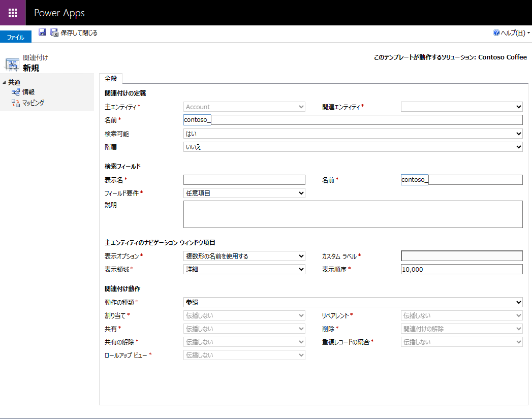Click the 情報 relationship icon in sidebar

(17, 92)
